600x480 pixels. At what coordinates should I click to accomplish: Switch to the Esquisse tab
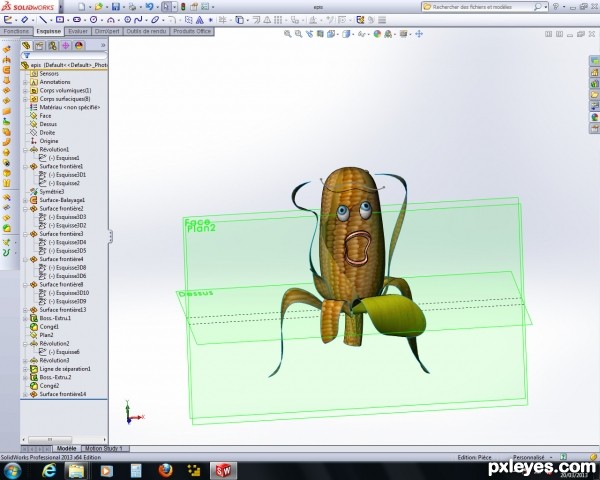point(49,31)
